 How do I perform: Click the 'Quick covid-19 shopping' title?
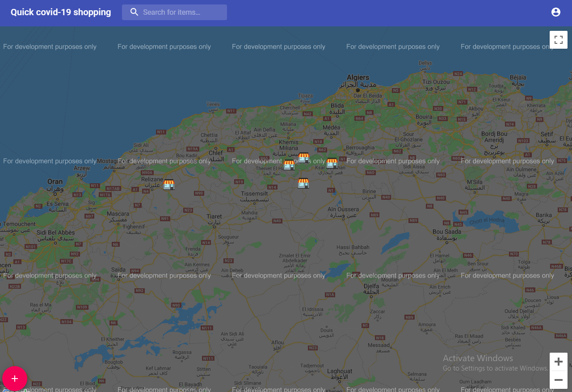click(x=61, y=12)
